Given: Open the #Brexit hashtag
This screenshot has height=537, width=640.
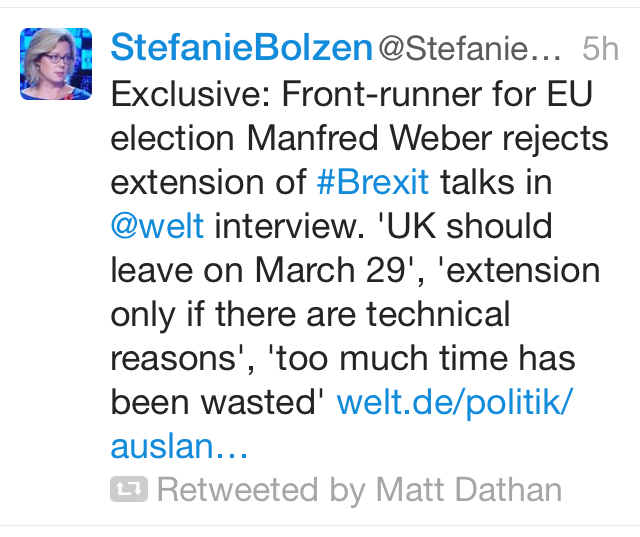Looking at the screenshot, I should pyautogui.click(x=373, y=182).
